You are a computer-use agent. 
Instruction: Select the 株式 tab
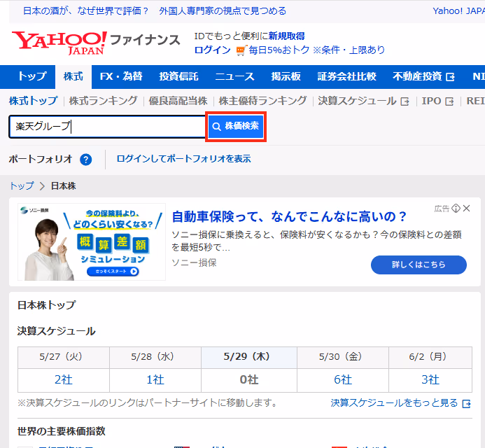pos(73,76)
